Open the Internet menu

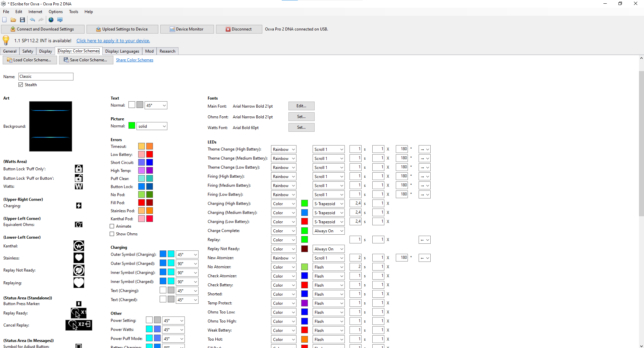click(x=35, y=12)
